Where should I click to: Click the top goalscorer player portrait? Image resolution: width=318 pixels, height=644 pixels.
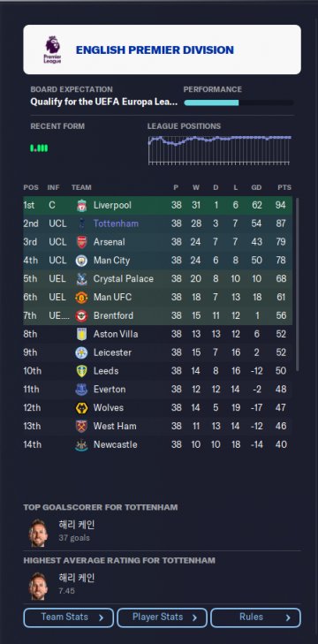38,533
